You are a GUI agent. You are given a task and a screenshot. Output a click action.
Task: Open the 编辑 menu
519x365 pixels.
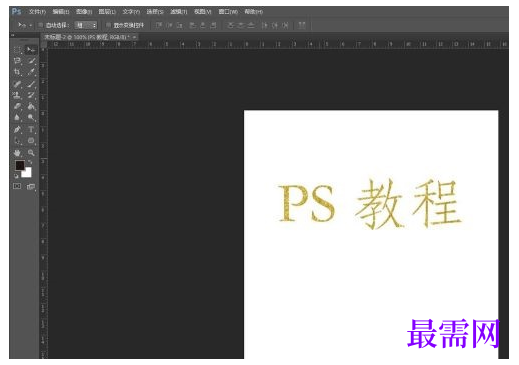pyautogui.click(x=61, y=12)
